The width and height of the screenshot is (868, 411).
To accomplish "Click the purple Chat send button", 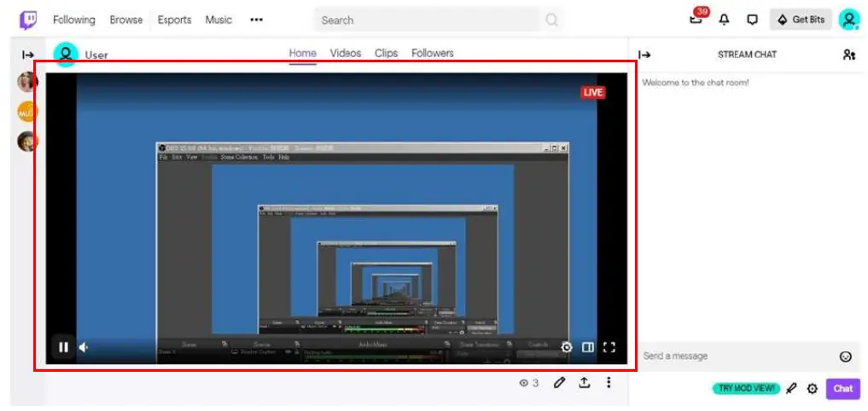I will coord(843,388).
